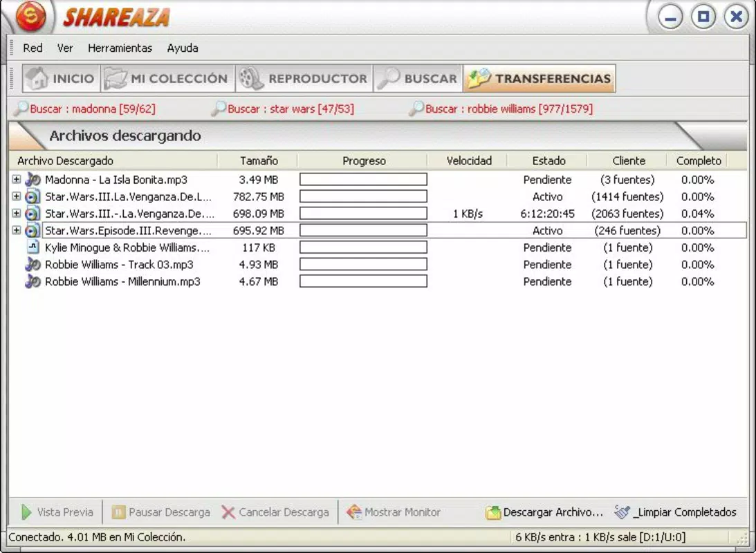The image size is (756, 553).
Task: Switch to the Transferencias tab
Action: click(539, 78)
